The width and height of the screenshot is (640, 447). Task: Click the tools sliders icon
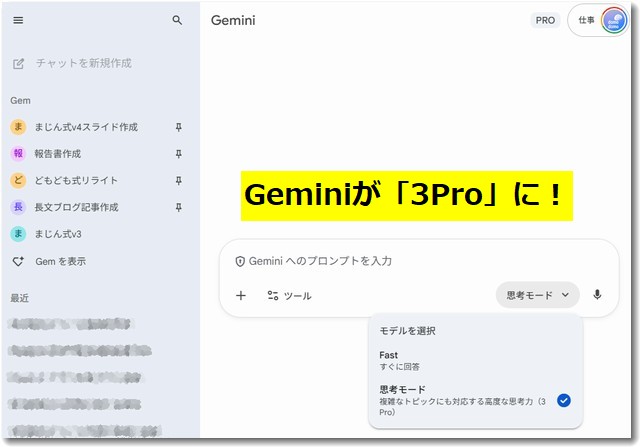coord(273,296)
